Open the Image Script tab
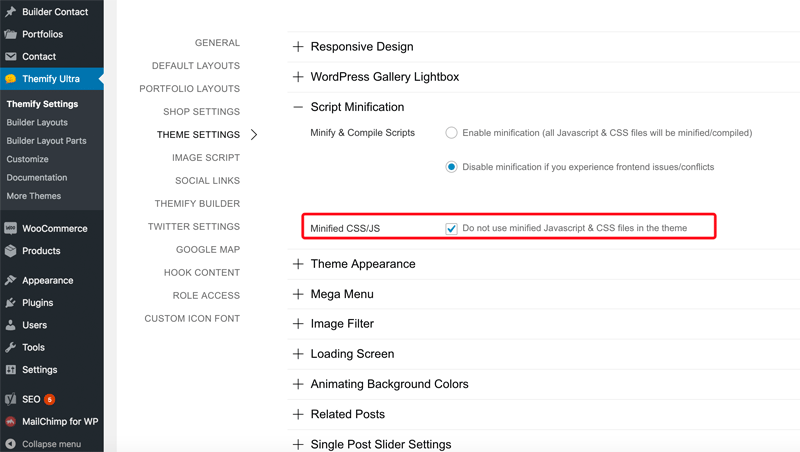 pyautogui.click(x=206, y=158)
